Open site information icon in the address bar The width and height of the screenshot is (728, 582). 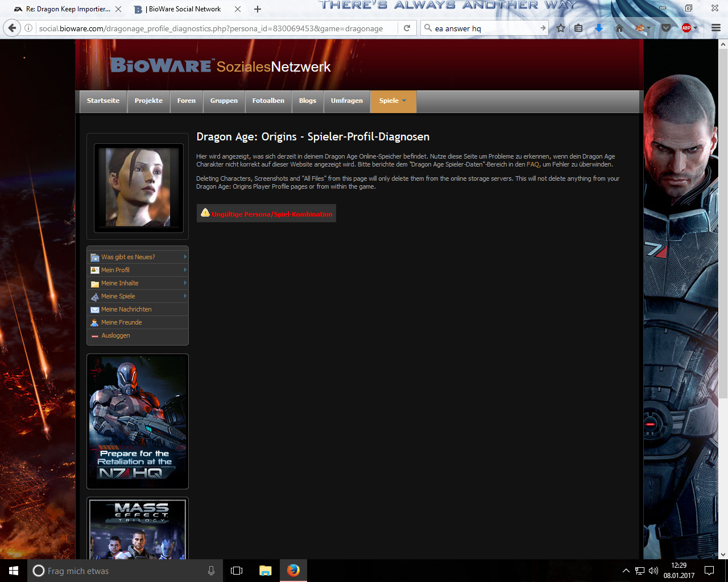(28, 28)
